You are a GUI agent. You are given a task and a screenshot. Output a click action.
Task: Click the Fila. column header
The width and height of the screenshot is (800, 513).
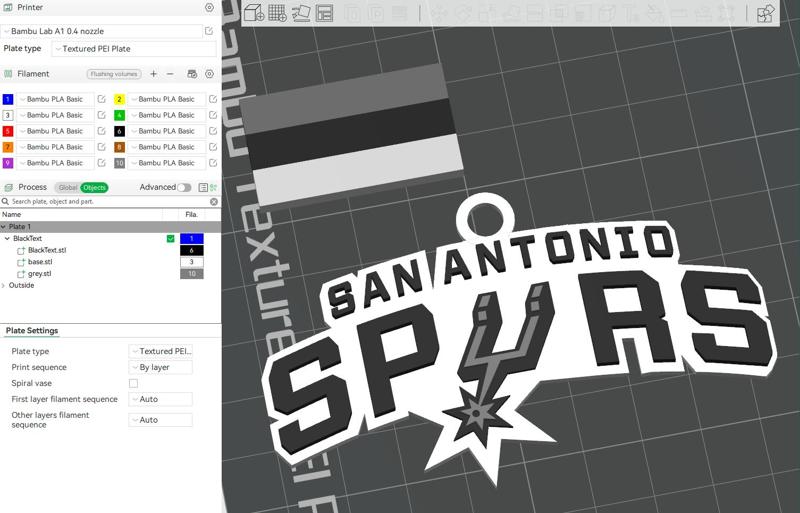tap(191, 214)
